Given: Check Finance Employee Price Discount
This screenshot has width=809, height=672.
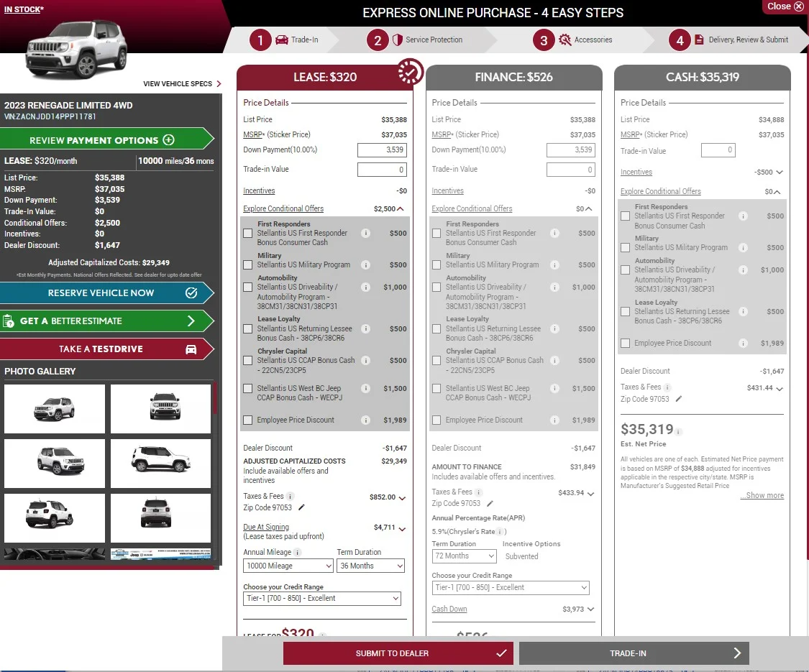Looking at the screenshot, I should coord(437,420).
